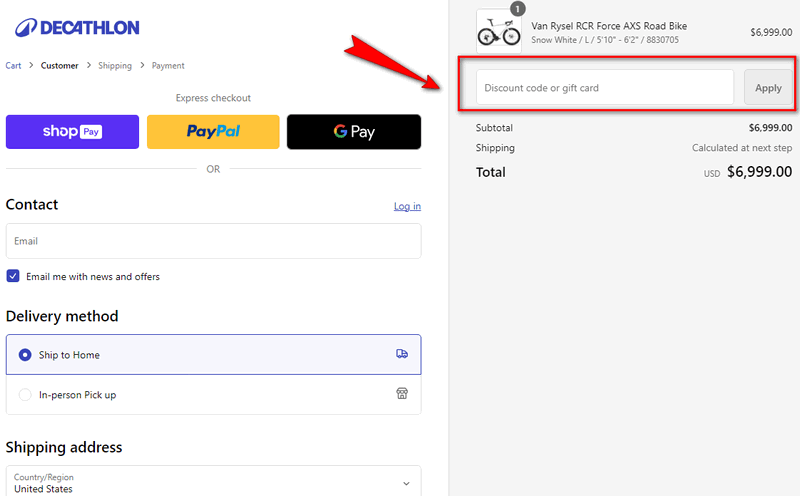800x496 pixels.
Task: Click the Email input field
Action: pos(213,241)
